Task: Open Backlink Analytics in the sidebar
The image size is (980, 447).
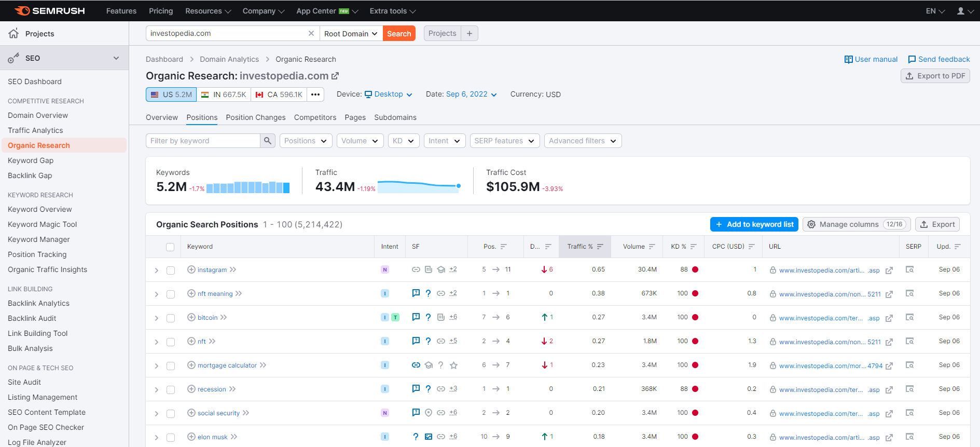Action: [x=38, y=303]
